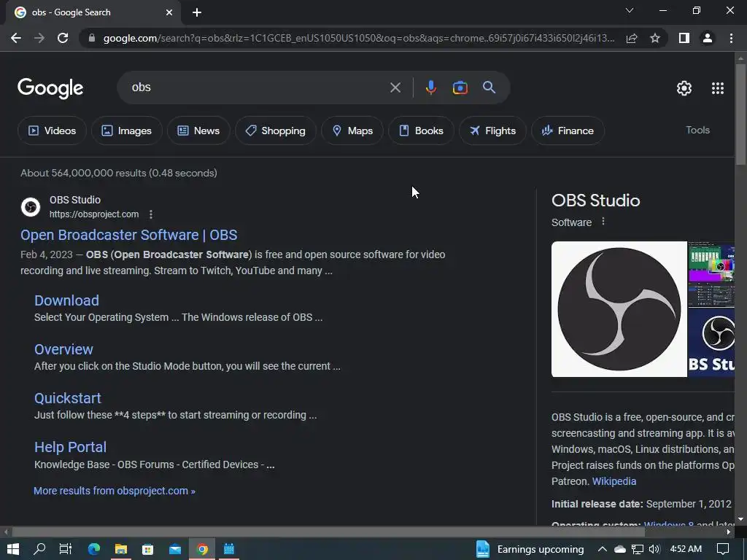
Task: Close the obs Google Search tab
Action: [x=169, y=12]
